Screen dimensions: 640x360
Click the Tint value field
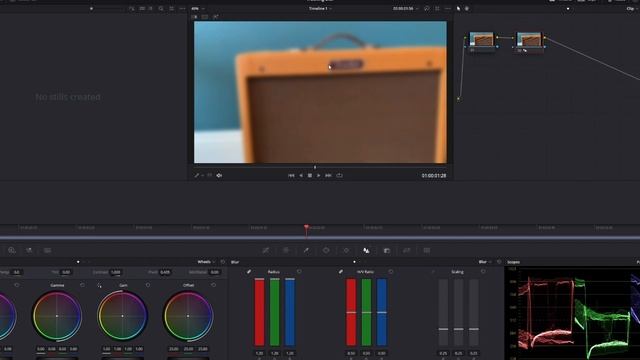click(66, 272)
